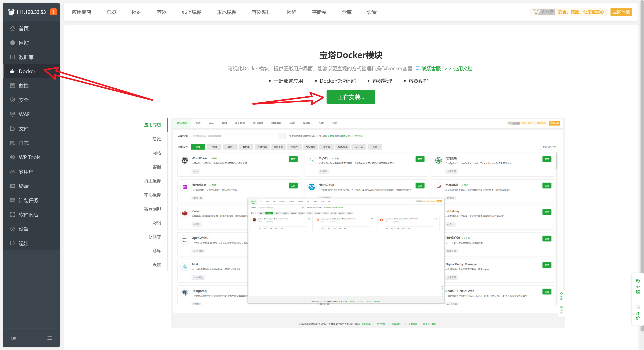Switch to 设置 tab in top navigation
The image size is (644, 350).
tap(372, 12)
